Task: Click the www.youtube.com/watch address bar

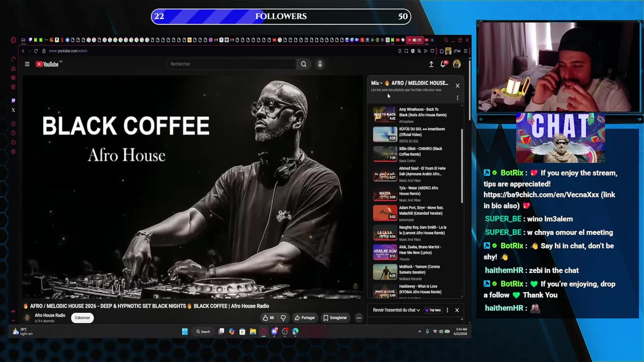Action: [x=68, y=51]
